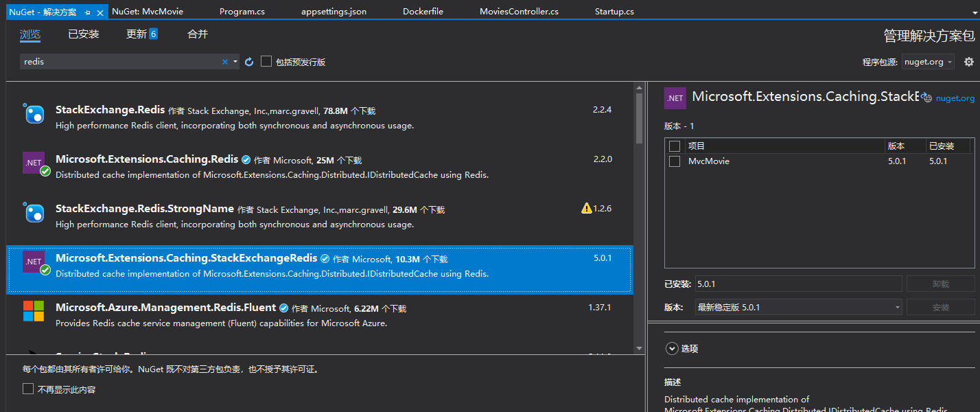The width and height of the screenshot is (980, 412).
Task: Click the 安装 button
Action: 941,308
